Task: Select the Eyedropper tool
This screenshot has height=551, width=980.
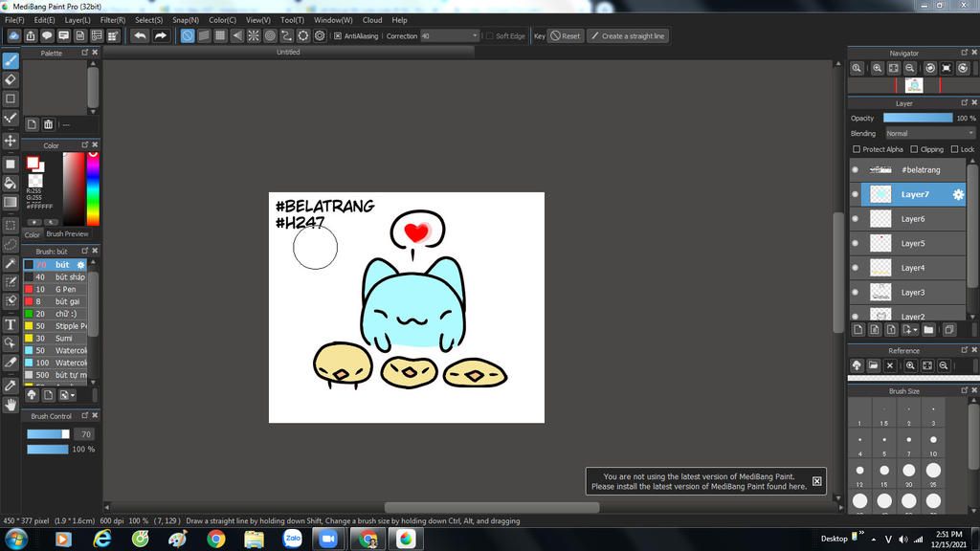Action: (11, 386)
